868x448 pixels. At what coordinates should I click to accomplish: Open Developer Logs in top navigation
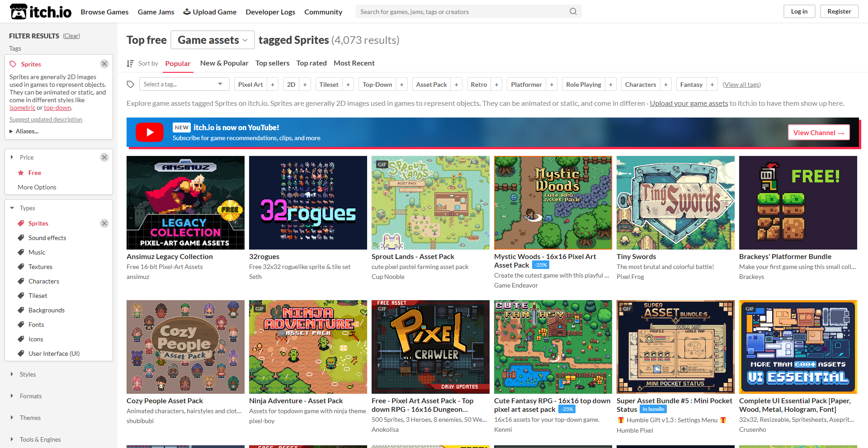tap(270, 12)
